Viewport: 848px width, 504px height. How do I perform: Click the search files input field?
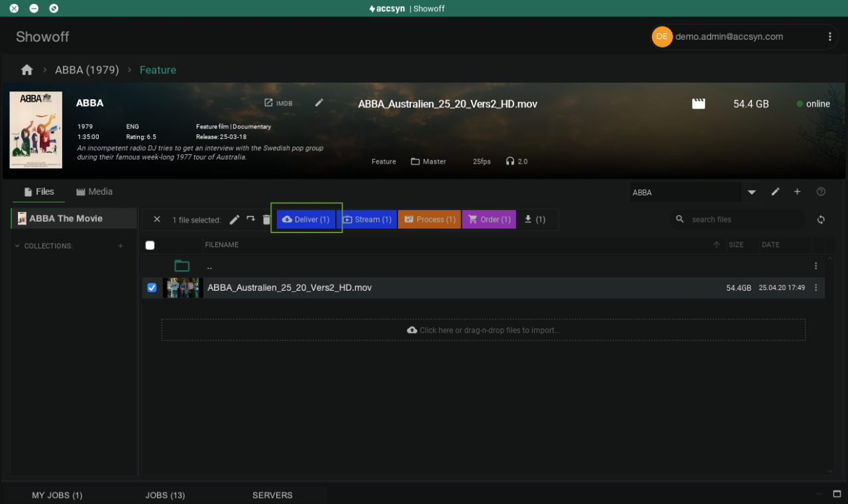pyautogui.click(x=745, y=219)
